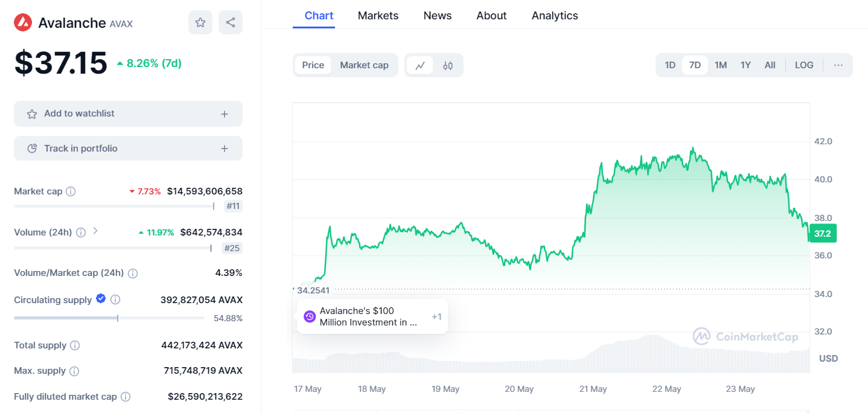The image size is (868, 413).
Task: Toggle the LOG scale option
Action: click(x=804, y=65)
